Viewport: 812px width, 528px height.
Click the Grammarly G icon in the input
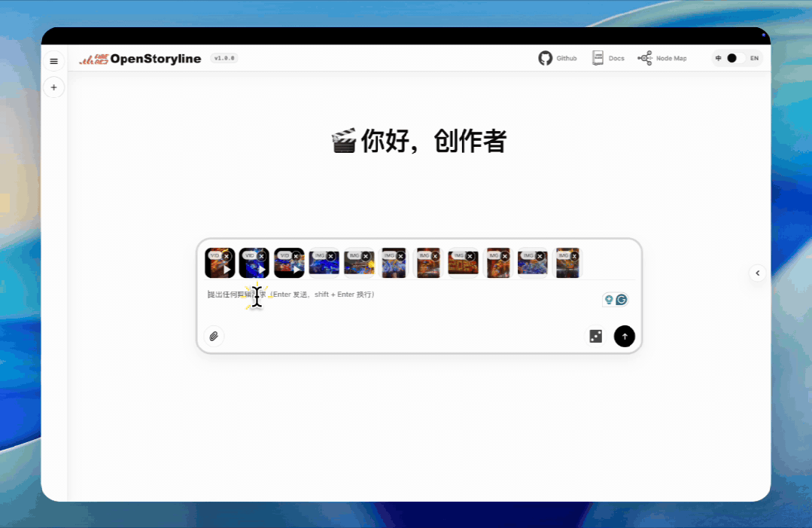pyautogui.click(x=622, y=300)
